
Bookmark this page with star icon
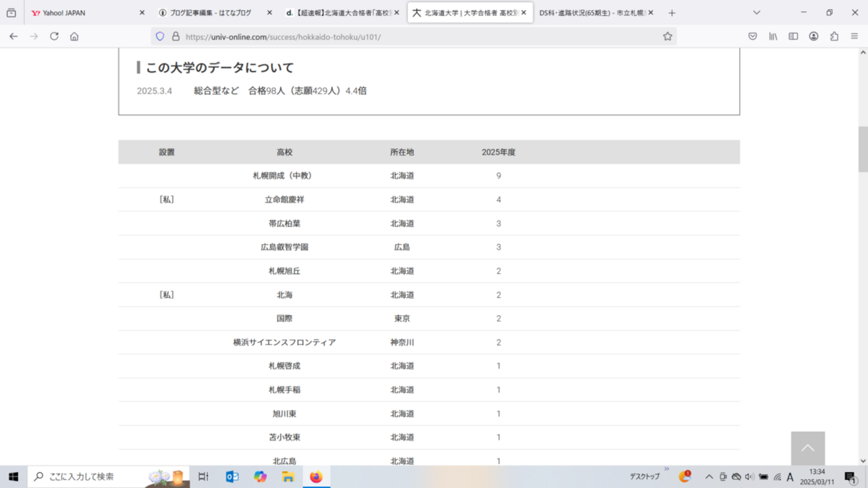[667, 37]
